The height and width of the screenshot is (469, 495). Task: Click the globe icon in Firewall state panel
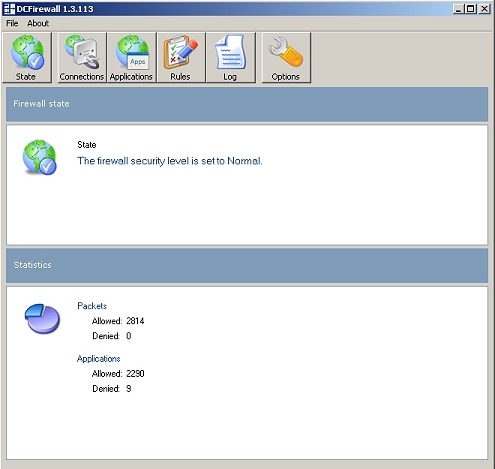[40, 157]
